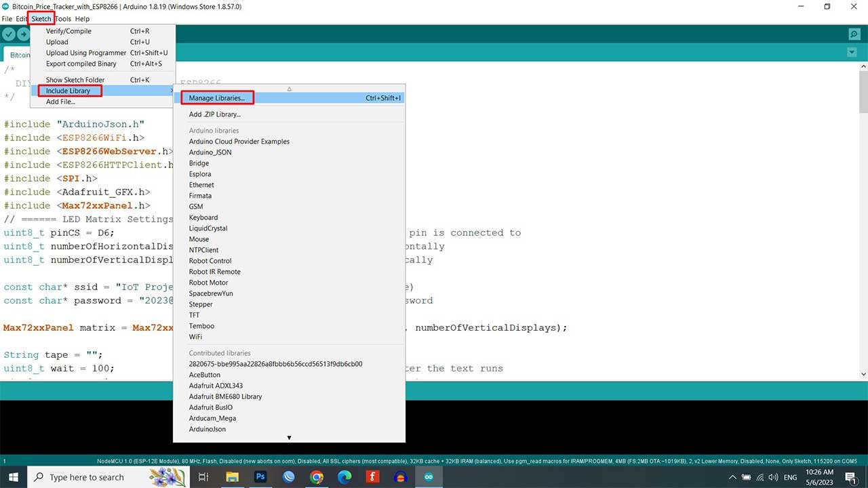Open the Wi-Fi network tray icon

click(x=760, y=477)
